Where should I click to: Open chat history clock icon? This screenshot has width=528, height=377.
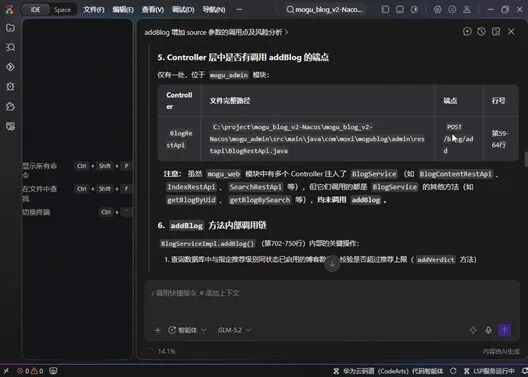[482, 32]
